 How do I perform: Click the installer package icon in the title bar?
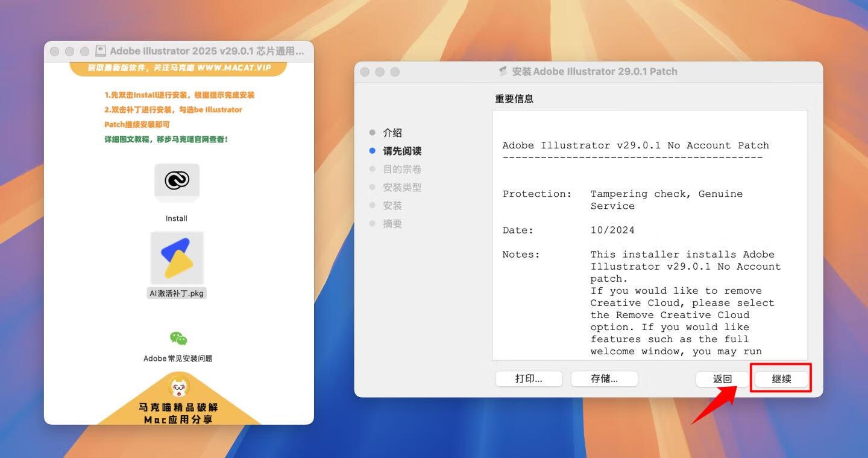tap(503, 71)
